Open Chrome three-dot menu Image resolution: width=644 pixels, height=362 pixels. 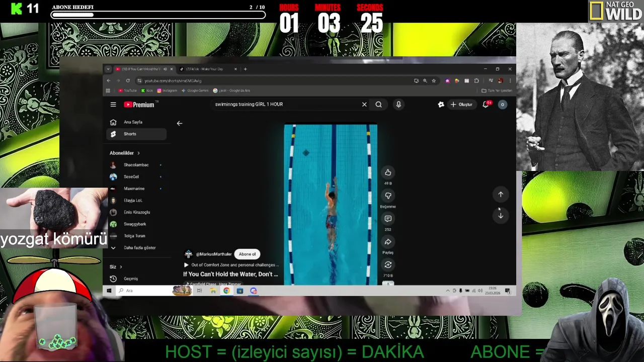[510, 80]
